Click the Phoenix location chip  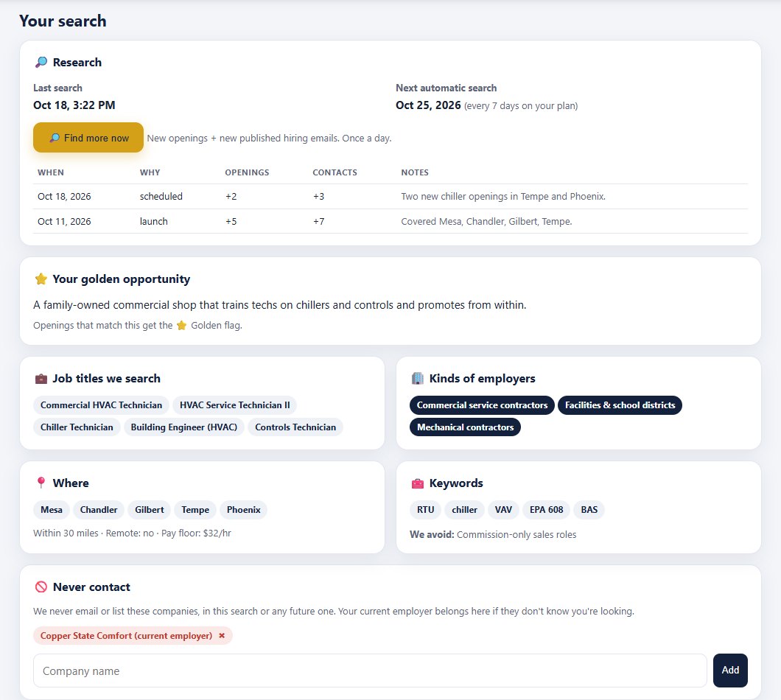(x=244, y=510)
